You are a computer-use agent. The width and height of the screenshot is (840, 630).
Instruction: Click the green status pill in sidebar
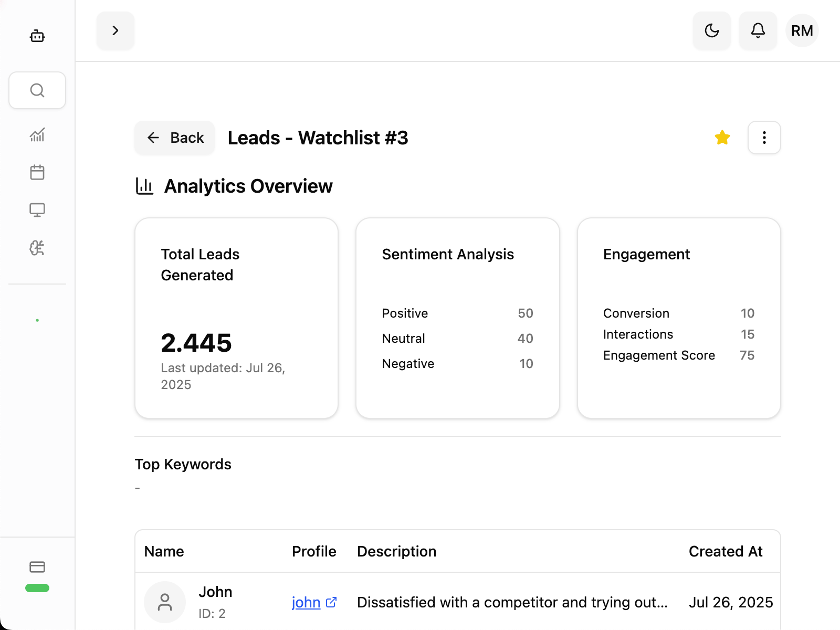[37, 589]
